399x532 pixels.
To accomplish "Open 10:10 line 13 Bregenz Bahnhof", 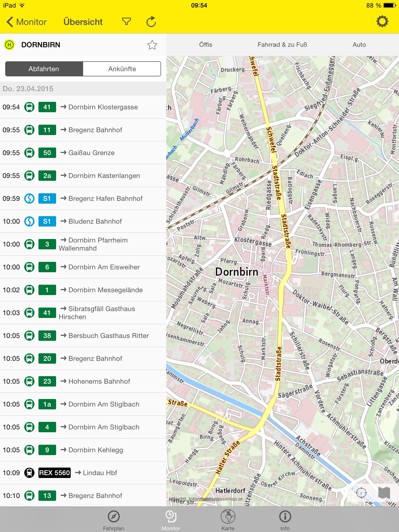I will pos(83,496).
